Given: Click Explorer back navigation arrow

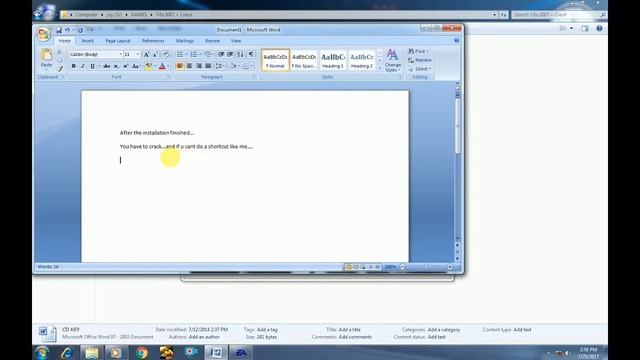Looking at the screenshot, I should point(38,15).
